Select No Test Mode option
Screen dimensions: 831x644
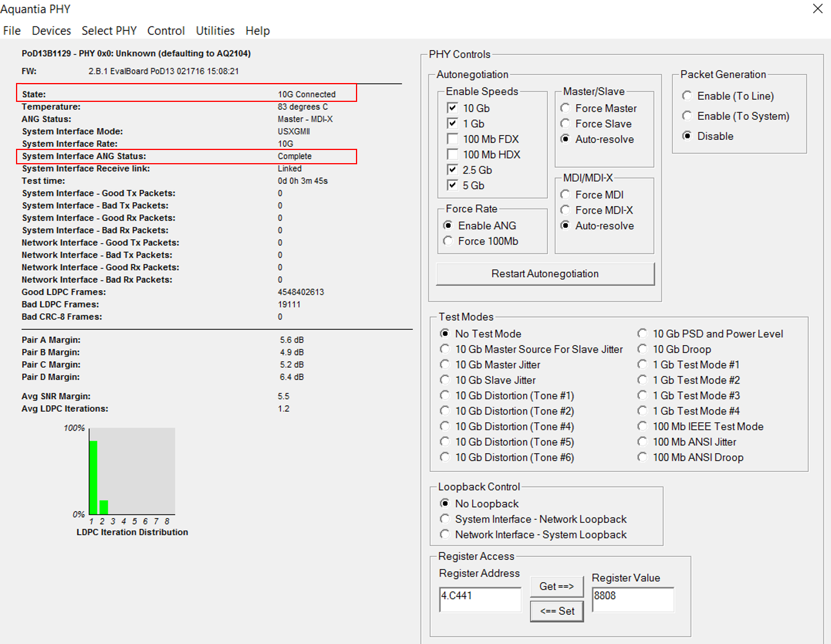coord(445,334)
